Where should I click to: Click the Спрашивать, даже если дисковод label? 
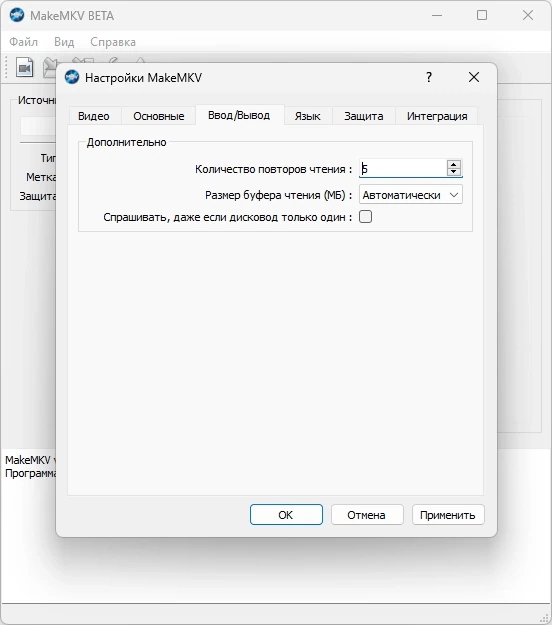(x=228, y=217)
